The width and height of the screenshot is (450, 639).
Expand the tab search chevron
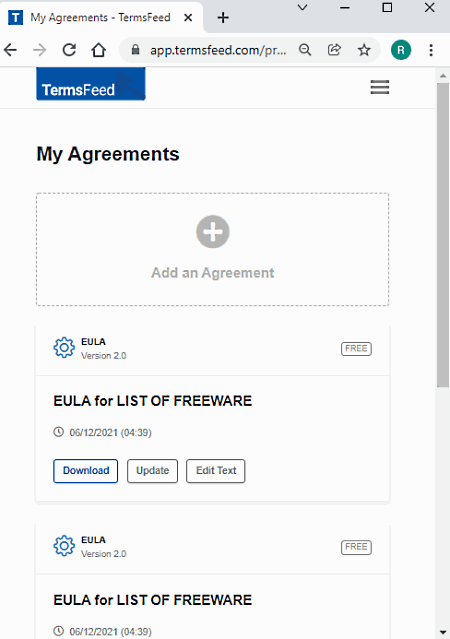coord(302,7)
